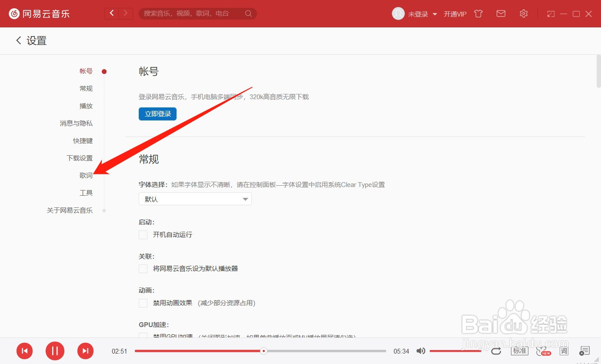
Task: Set NetEase Cloud Music as default player
Action: (x=143, y=268)
